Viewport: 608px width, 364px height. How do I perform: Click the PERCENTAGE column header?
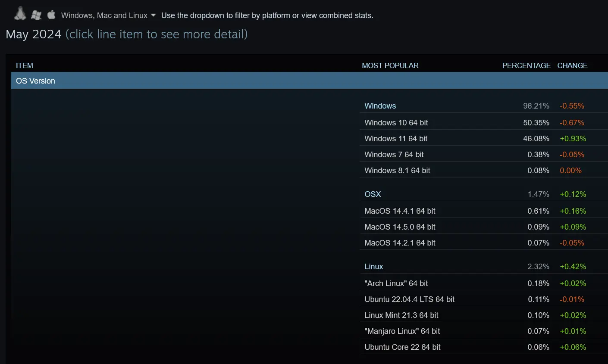526,65
